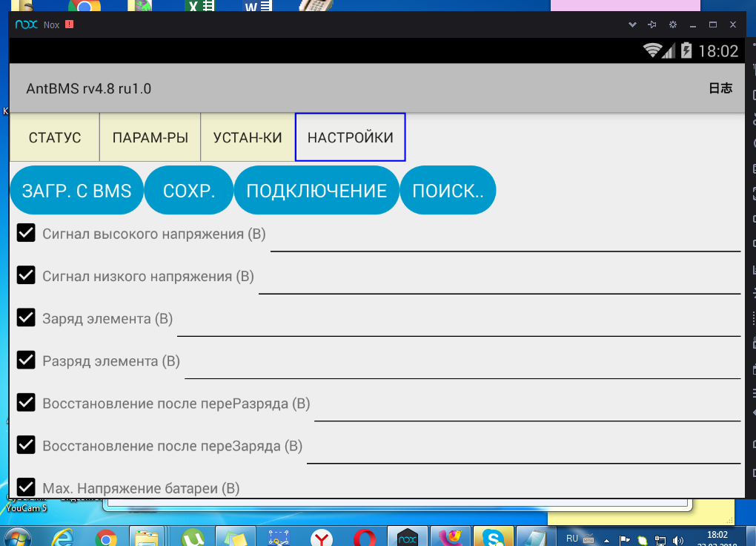Click the Nox pin window icon
Image resolution: width=756 pixels, height=546 pixels.
pos(652,24)
